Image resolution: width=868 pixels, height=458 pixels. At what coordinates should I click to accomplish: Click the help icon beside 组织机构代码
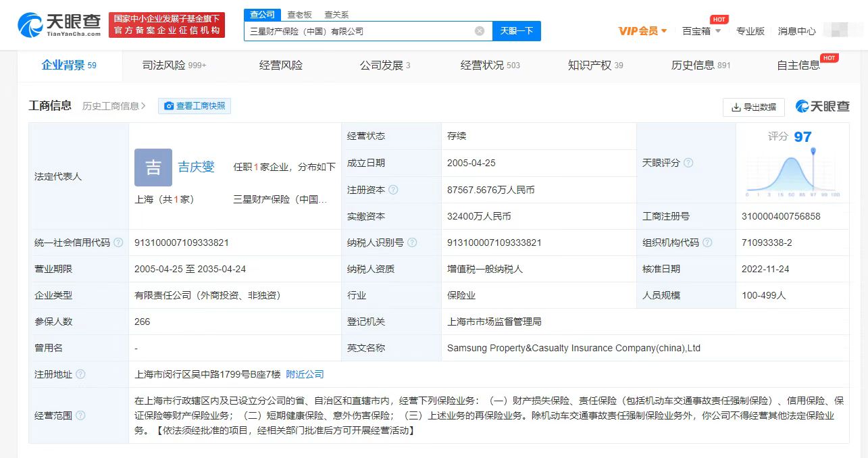(707, 242)
